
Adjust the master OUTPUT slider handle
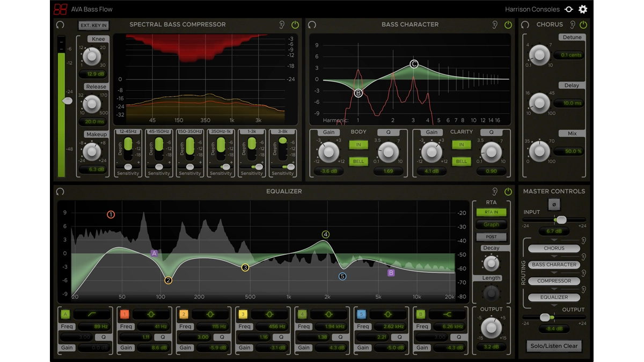(545, 317)
